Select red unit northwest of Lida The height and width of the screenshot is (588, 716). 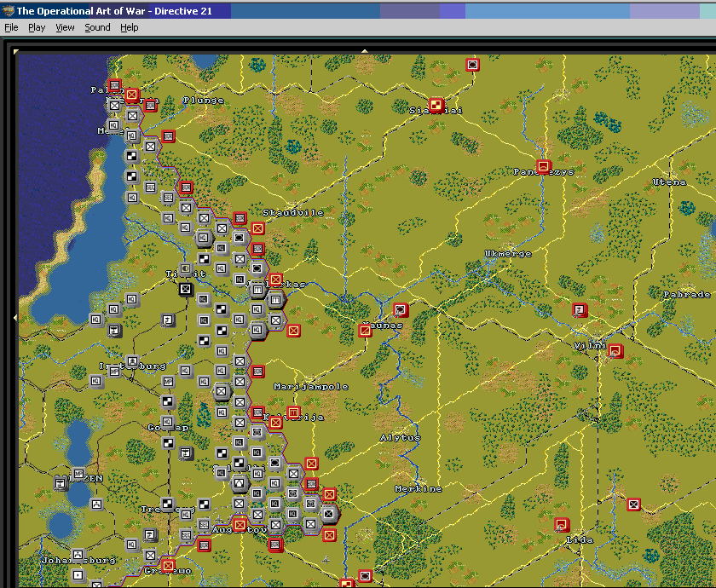562,525
